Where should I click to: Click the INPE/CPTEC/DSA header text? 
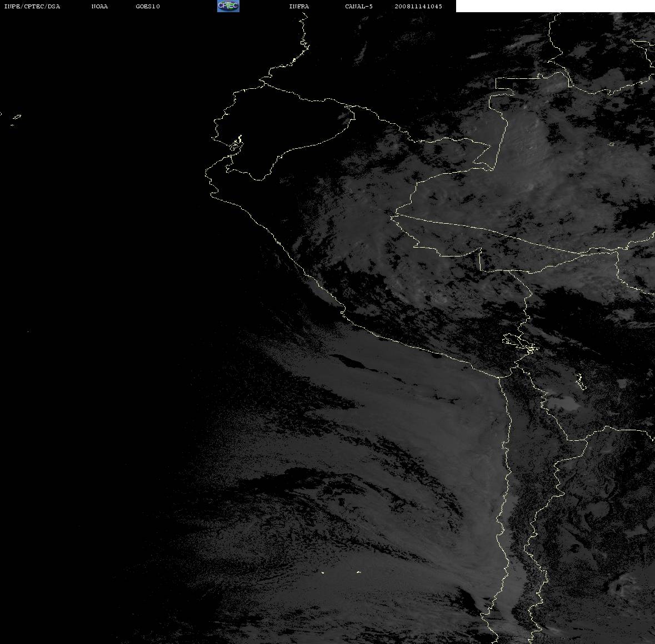[x=32, y=6]
